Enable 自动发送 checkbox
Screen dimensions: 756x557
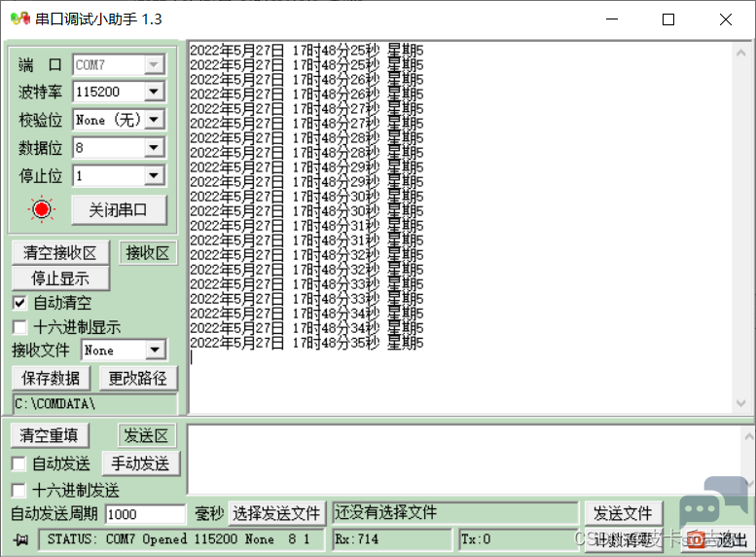18,464
